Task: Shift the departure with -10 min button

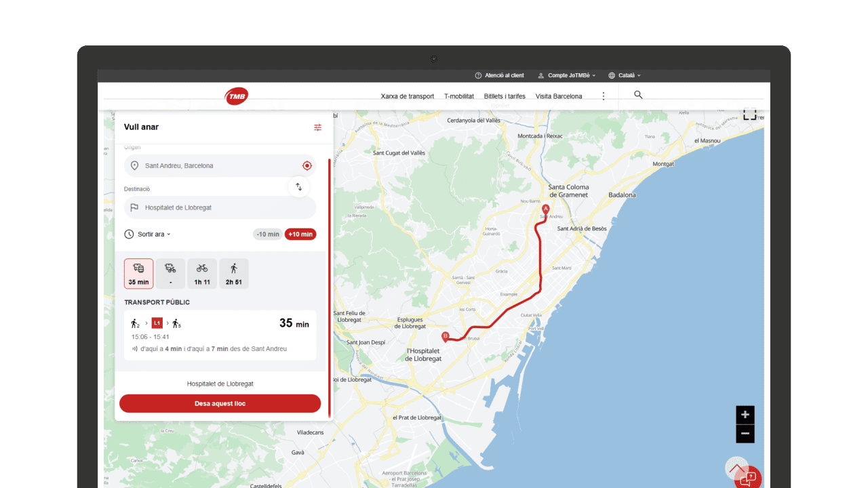Action: [268, 234]
